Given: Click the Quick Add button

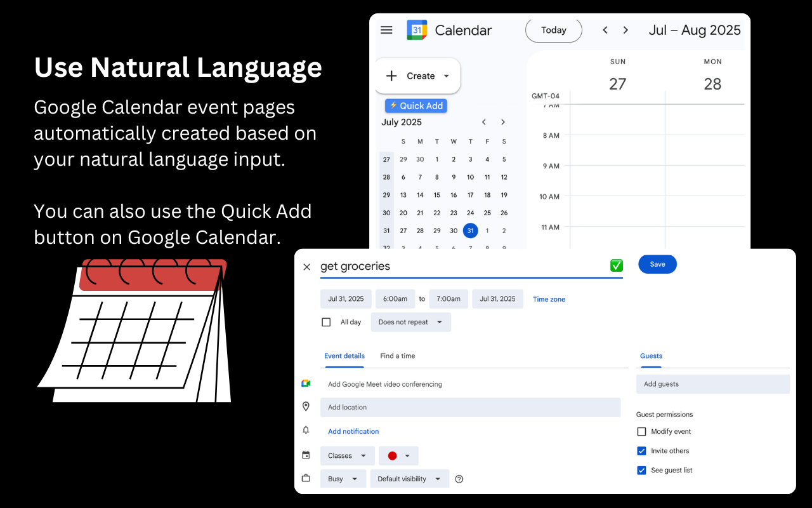Looking at the screenshot, I should click(x=416, y=106).
